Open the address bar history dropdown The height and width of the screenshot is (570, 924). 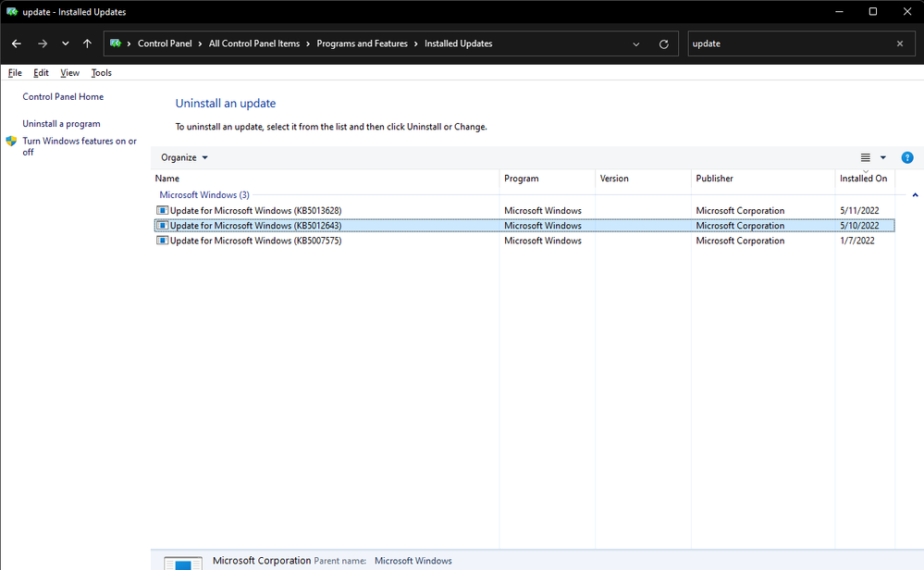(635, 43)
